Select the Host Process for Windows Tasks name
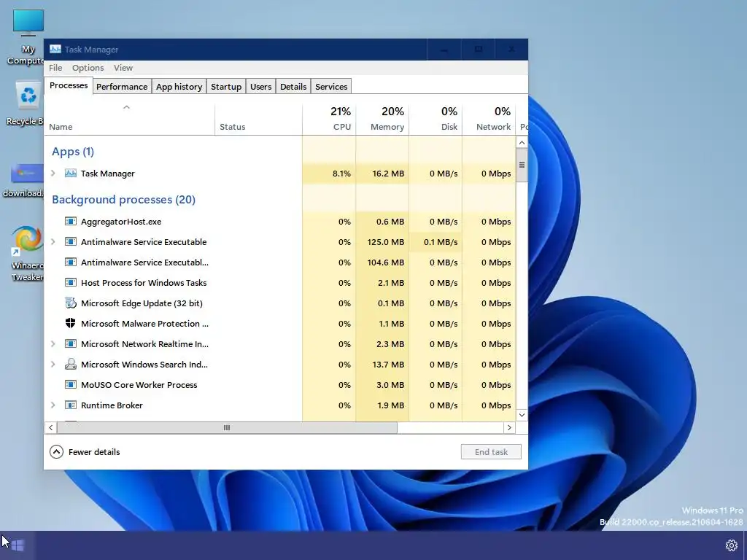 [144, 283]
